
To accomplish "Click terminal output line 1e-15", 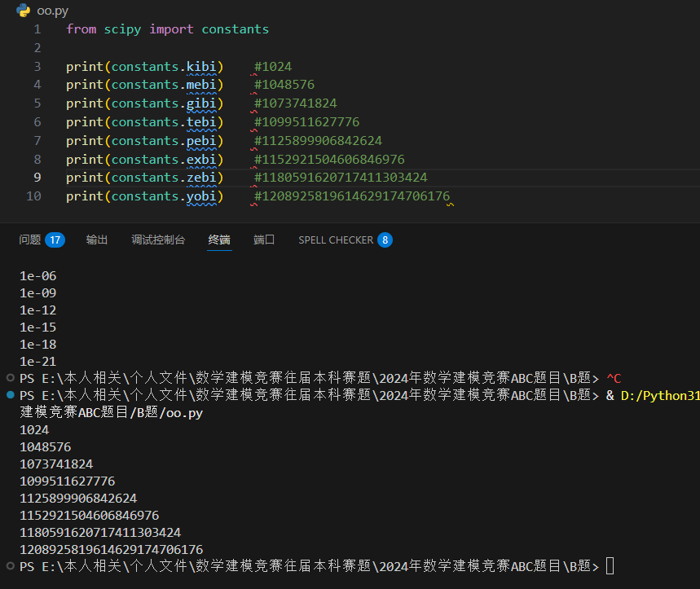I will coord(38,327).
